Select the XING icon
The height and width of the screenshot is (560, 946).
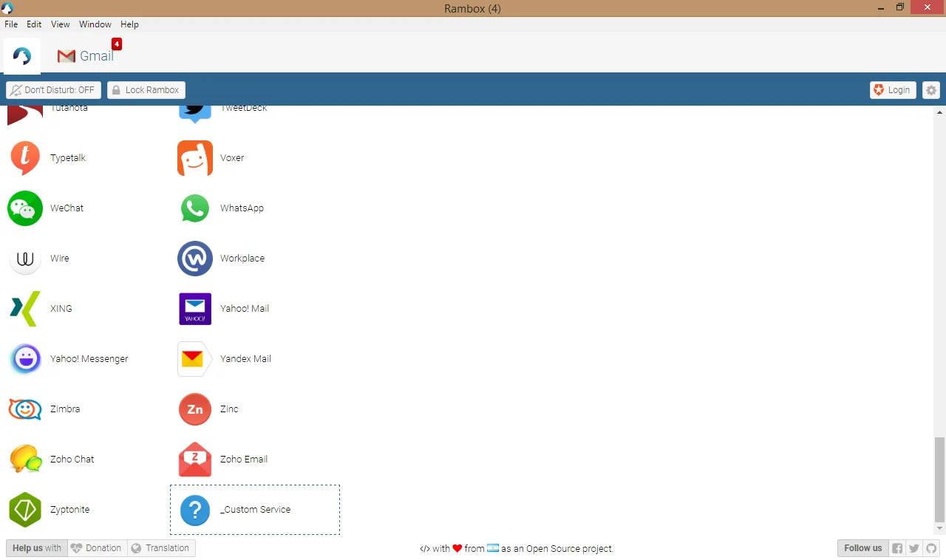[x=25, y=309]
